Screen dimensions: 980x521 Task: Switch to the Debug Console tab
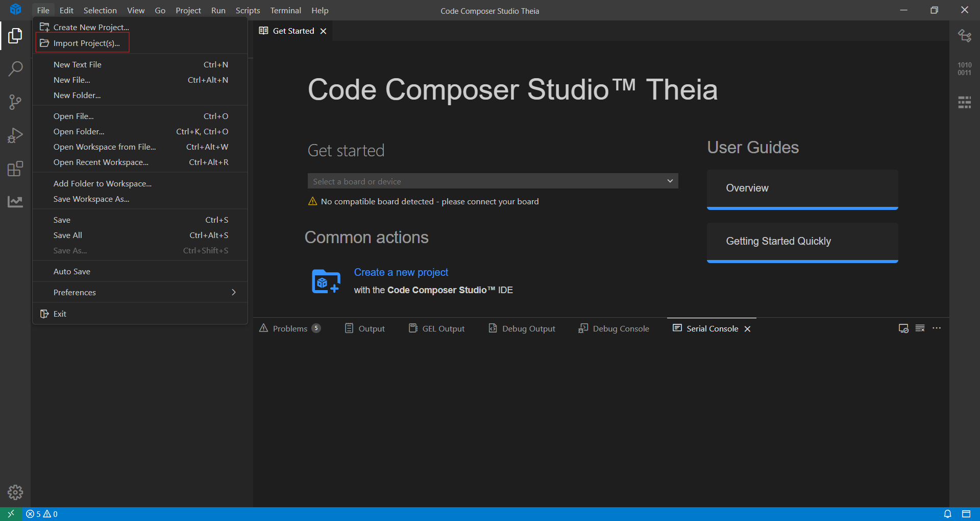pyautogui.click(x=614, y=328)
